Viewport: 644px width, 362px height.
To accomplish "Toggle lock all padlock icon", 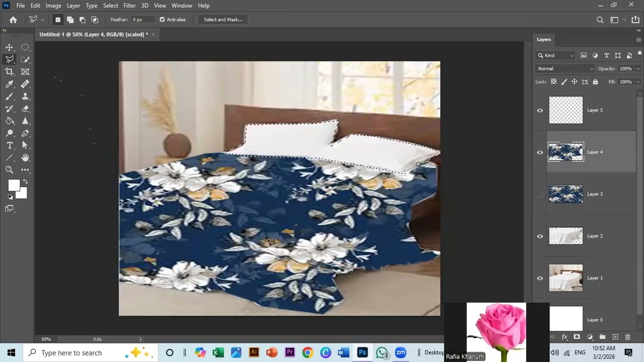I will [595, 81].
